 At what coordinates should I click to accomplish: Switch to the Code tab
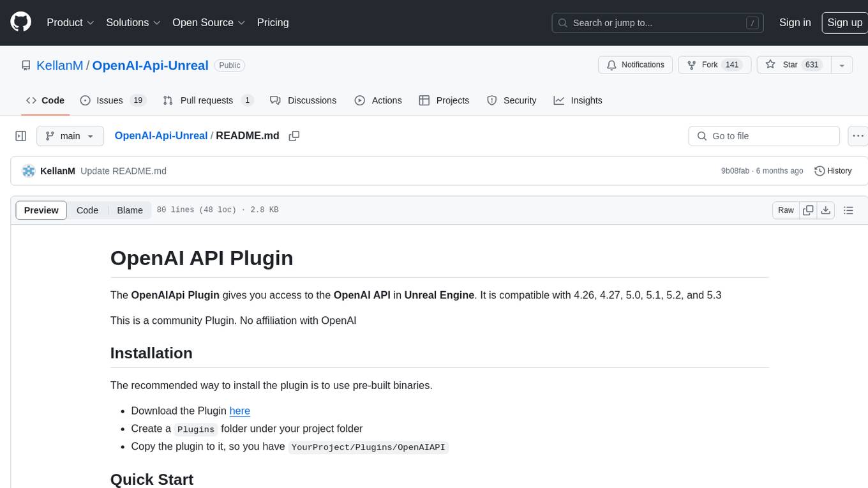45,100
